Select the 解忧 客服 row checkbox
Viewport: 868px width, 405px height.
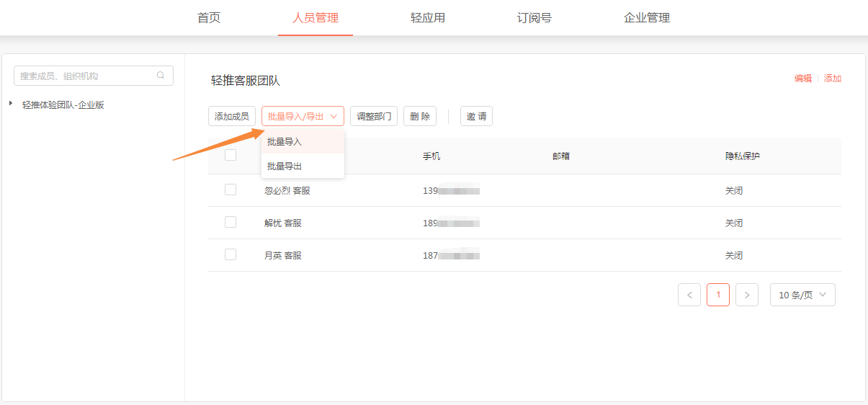coord(231,222)
